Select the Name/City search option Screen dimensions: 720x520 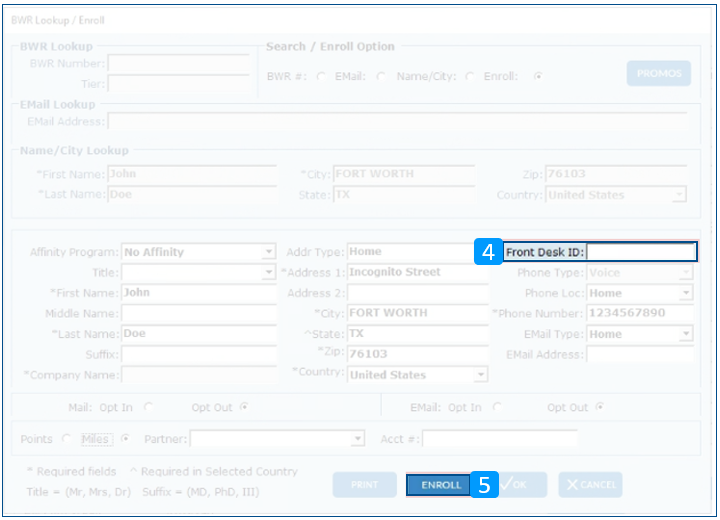[x=466, y=76]
